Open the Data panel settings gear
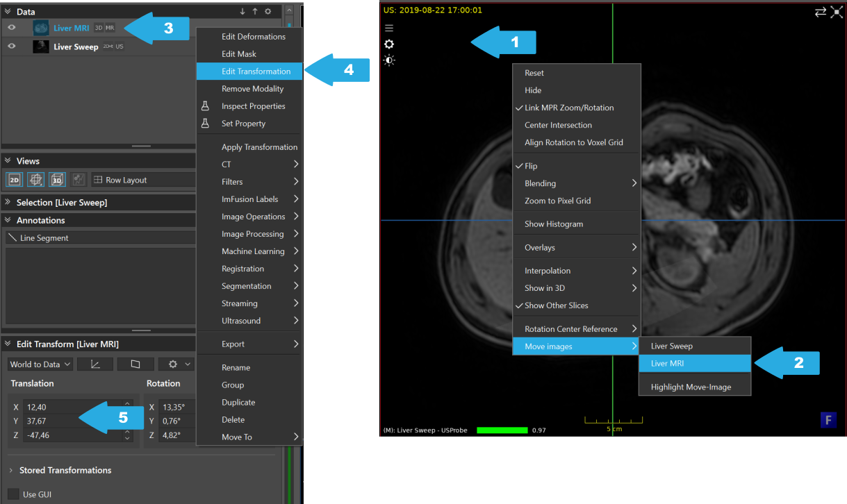The width and height of the screenshot is (847, 504). (268, 11)
